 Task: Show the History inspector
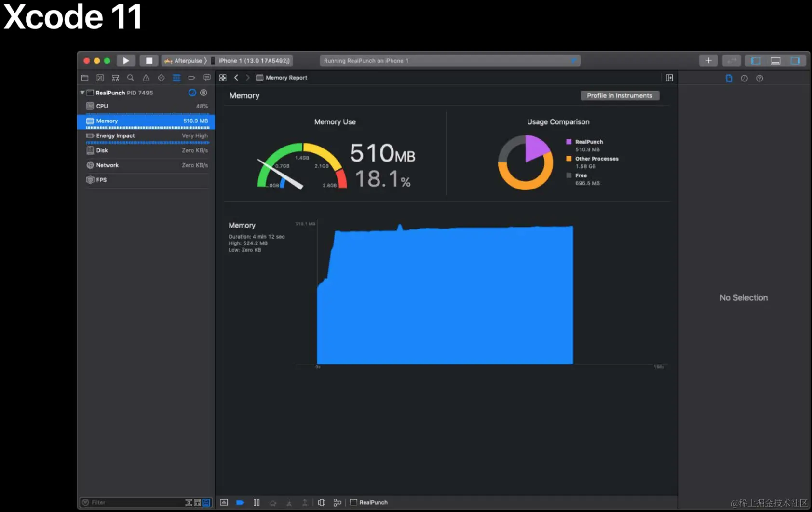tap(744, 78)
